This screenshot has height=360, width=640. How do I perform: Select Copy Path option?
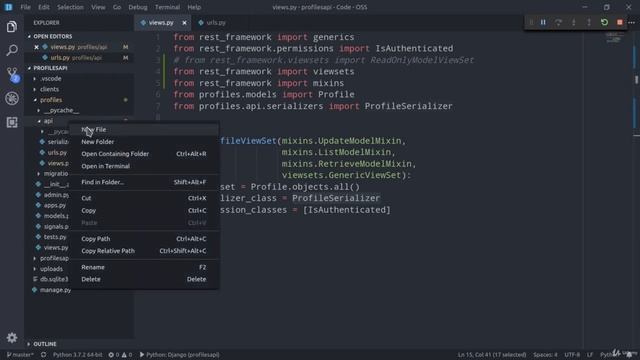pos(144,238)
